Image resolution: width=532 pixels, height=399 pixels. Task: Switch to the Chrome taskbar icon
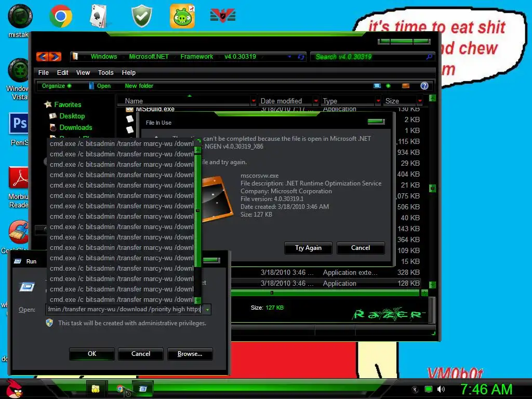tap(120, 389)
